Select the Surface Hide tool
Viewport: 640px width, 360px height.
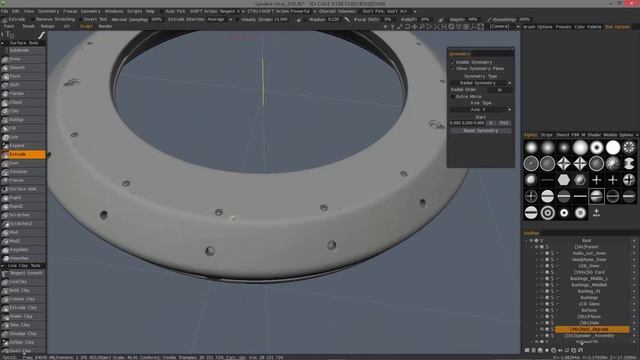pyautogui.click(x=23, y=189)
